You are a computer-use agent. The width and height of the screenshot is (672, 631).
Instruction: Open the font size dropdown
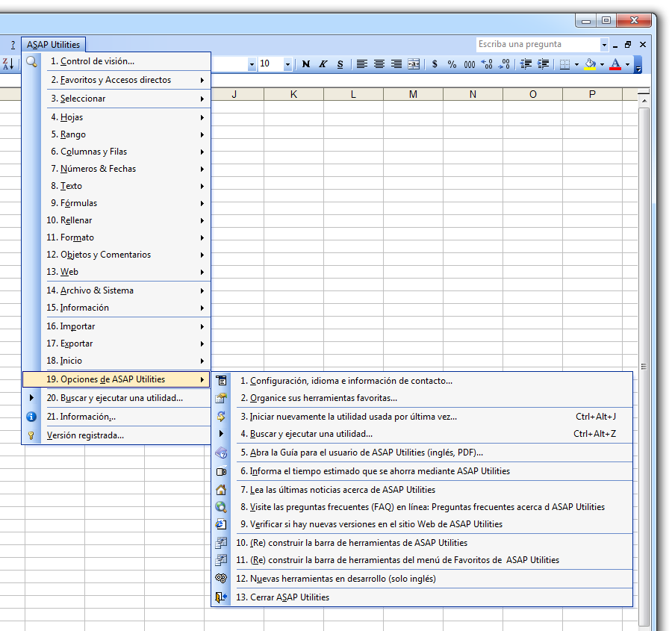pos(287,64)
